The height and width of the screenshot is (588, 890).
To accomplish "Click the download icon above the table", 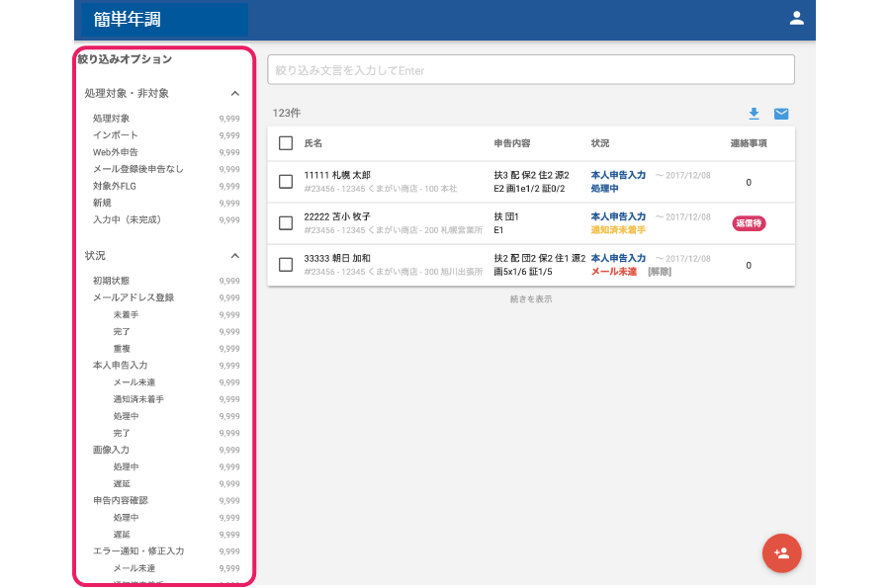I will click(x=754, y=114).
